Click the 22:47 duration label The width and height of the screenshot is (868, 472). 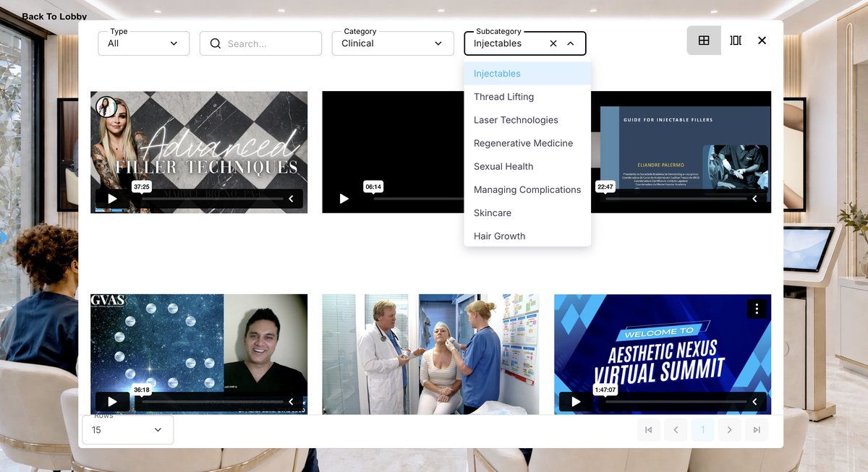pyautogui.click(x=605, y=186)
